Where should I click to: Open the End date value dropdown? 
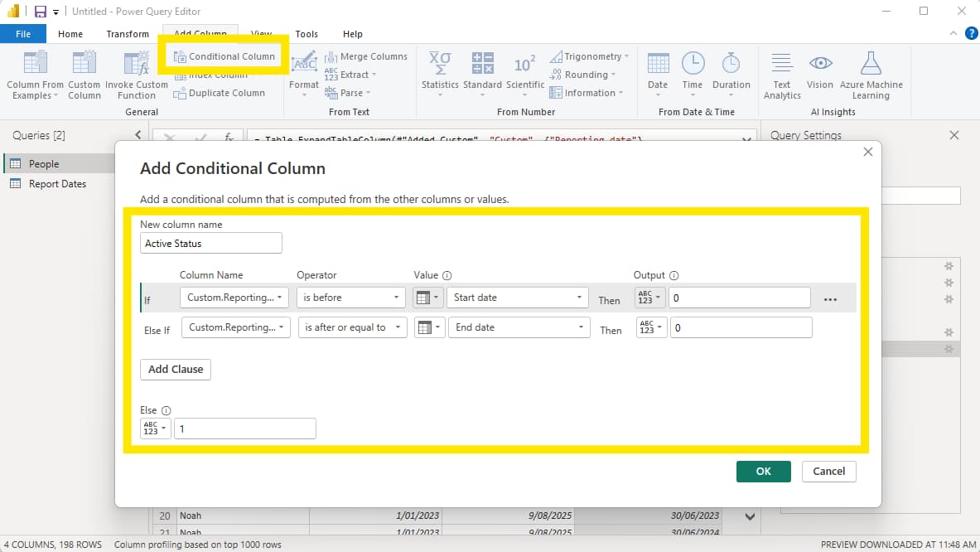point(519,327)
